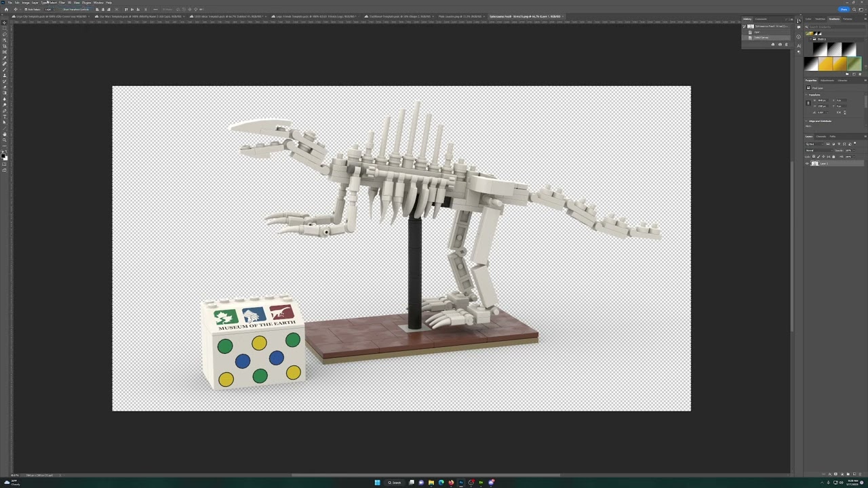Image resolution: width=868 pixels, height=488 pixels.
Task: Toggle Lock position in Layers panel
Action: pos(823,157)
